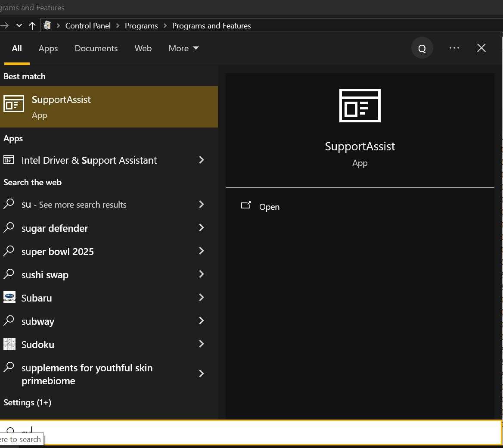Select the 'Subaru' web suggestion text

tap(37, 298)
